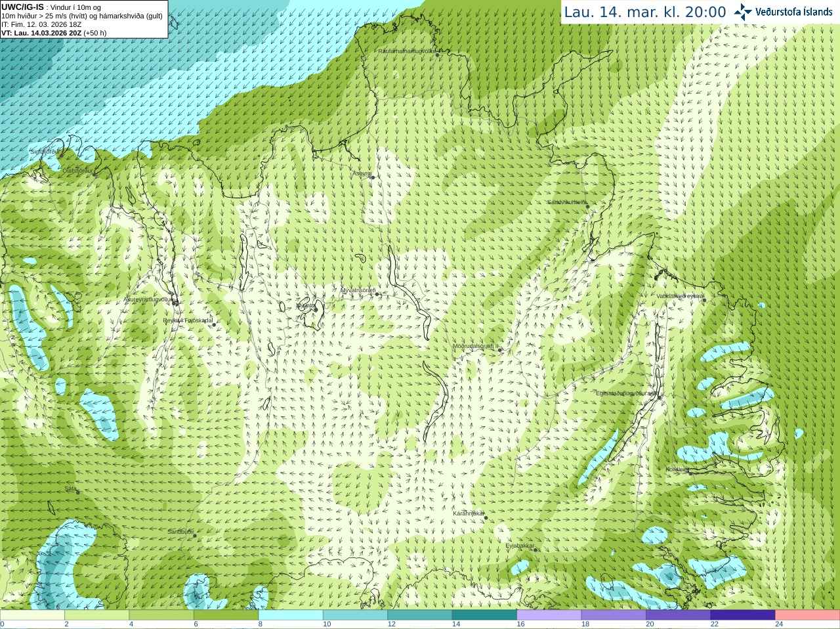Viewport: 840px width, 629px height.
Task: Select the Egilsstaðaflugvöllur station marker
Action: point(659,397)
